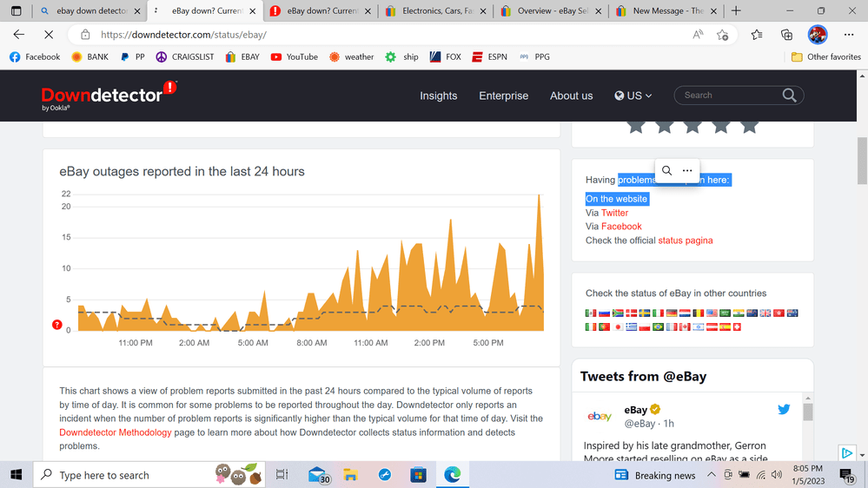Open the About us menu item
Screen dimensions: 868x488
572,96
